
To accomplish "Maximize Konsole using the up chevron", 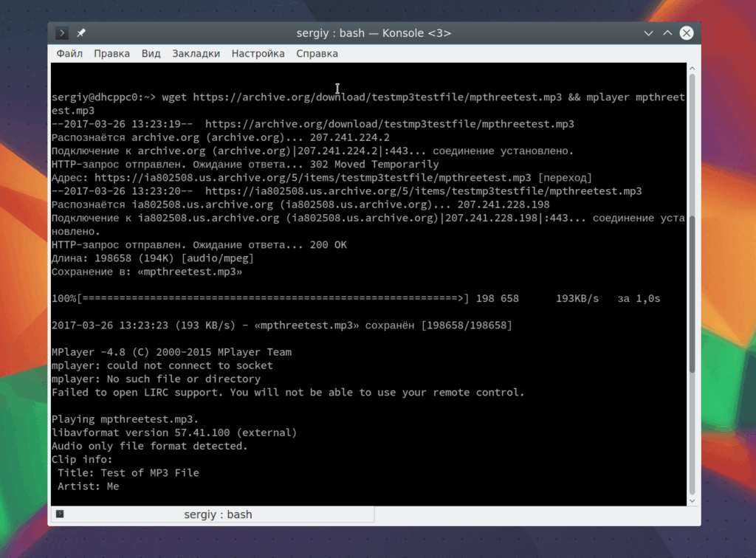I will click(667, 32).
